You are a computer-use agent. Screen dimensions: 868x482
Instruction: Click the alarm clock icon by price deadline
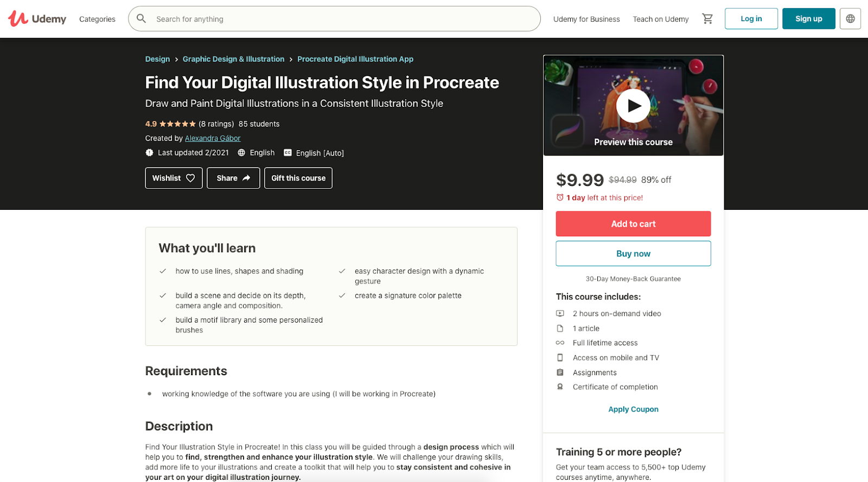click(x=560, y=198)
